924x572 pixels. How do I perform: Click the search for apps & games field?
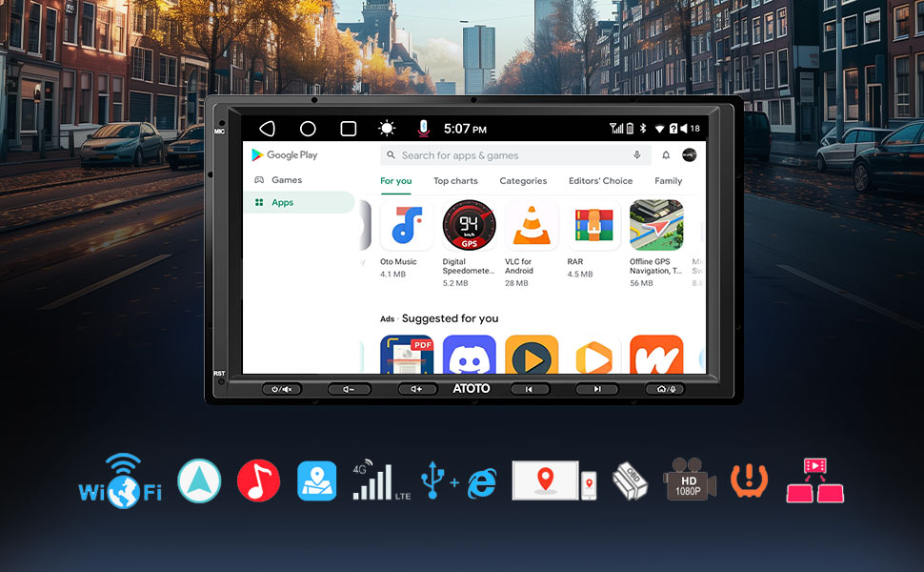[505, 155]
